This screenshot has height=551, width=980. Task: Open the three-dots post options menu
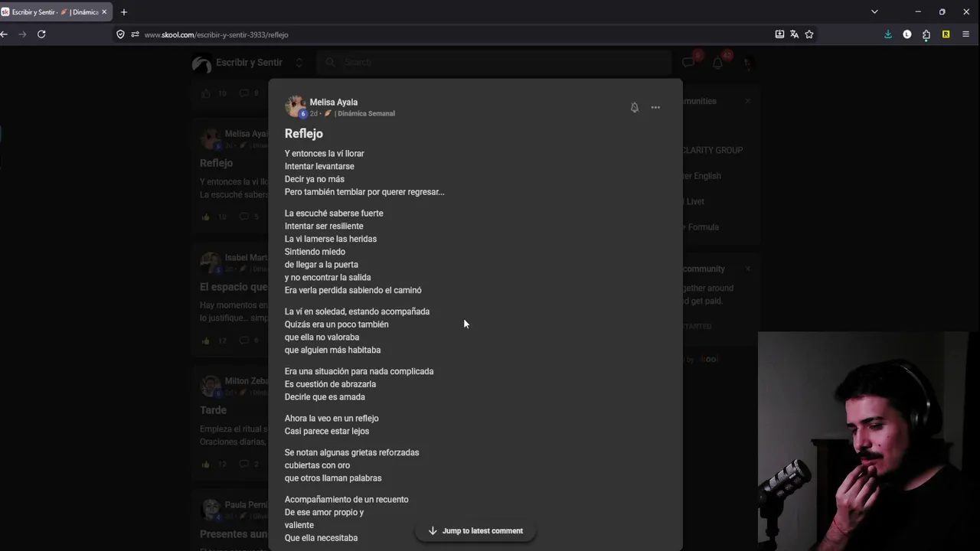coord(655,108)
